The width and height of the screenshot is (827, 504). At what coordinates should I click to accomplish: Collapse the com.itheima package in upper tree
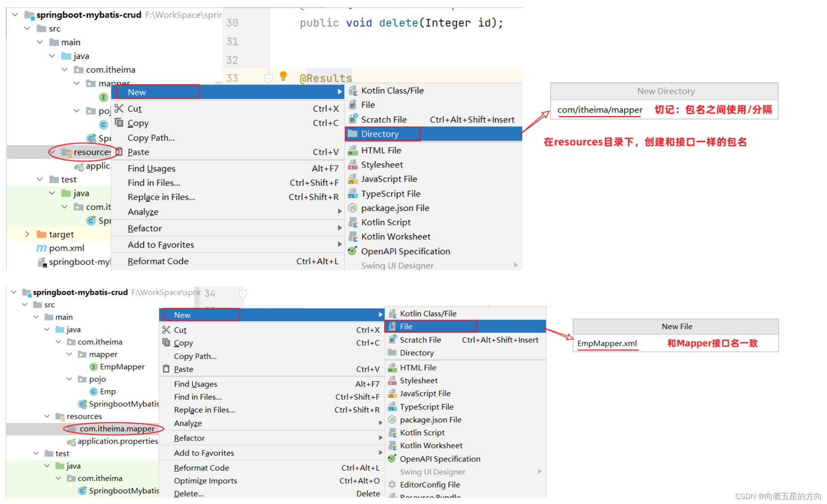point(64,70)
